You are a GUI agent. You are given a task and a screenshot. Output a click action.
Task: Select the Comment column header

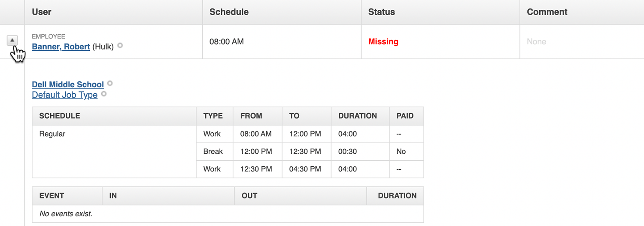pos(547,12)
